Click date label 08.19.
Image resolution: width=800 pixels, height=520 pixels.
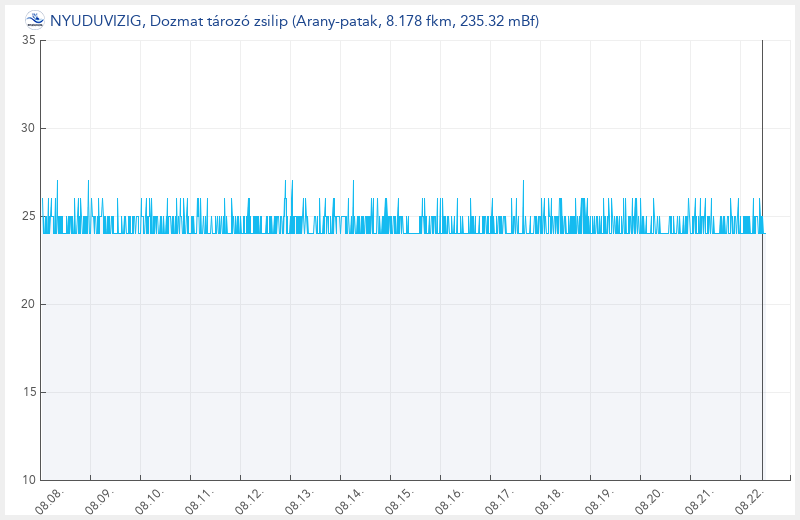tap(600, 501)
